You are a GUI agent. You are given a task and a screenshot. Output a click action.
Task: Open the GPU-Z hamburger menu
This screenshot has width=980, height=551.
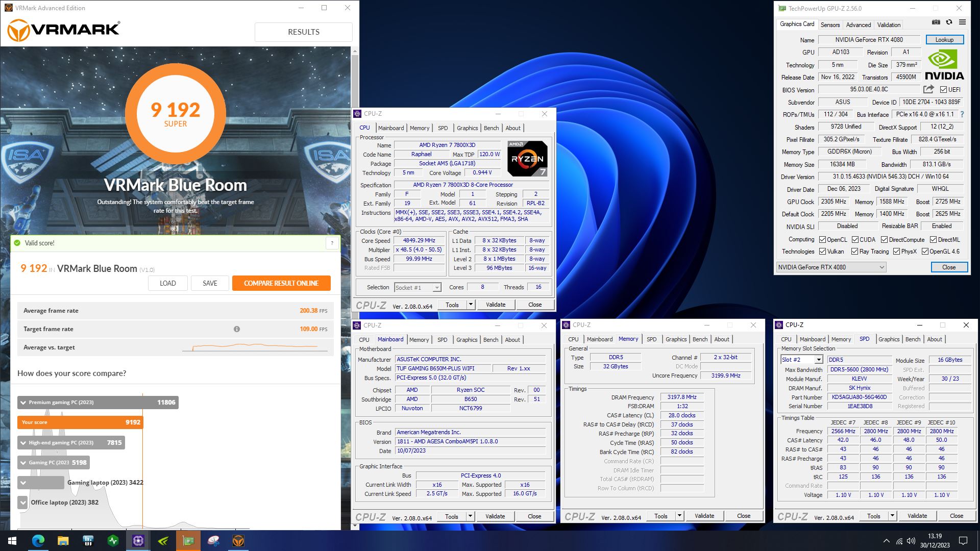point(962,22)
